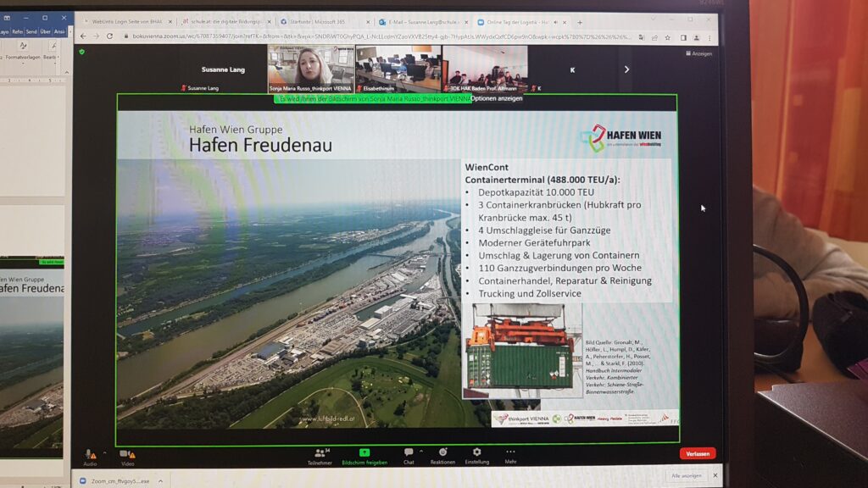This screenshot has width=868, height=488.
Task: Show next participants with the right arrow
Action: 626,69
